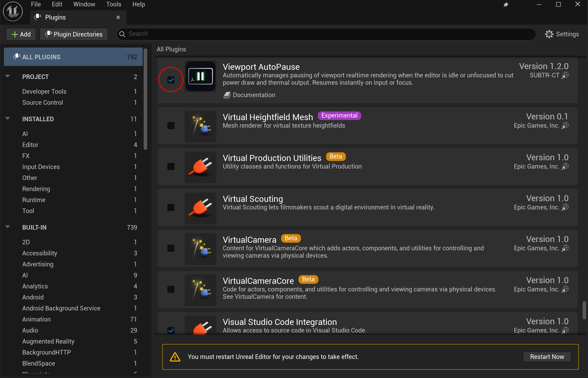Viewport: 588px width, 378px height.
Task: Focus the plugin Search field
Action: pos(326,34)
